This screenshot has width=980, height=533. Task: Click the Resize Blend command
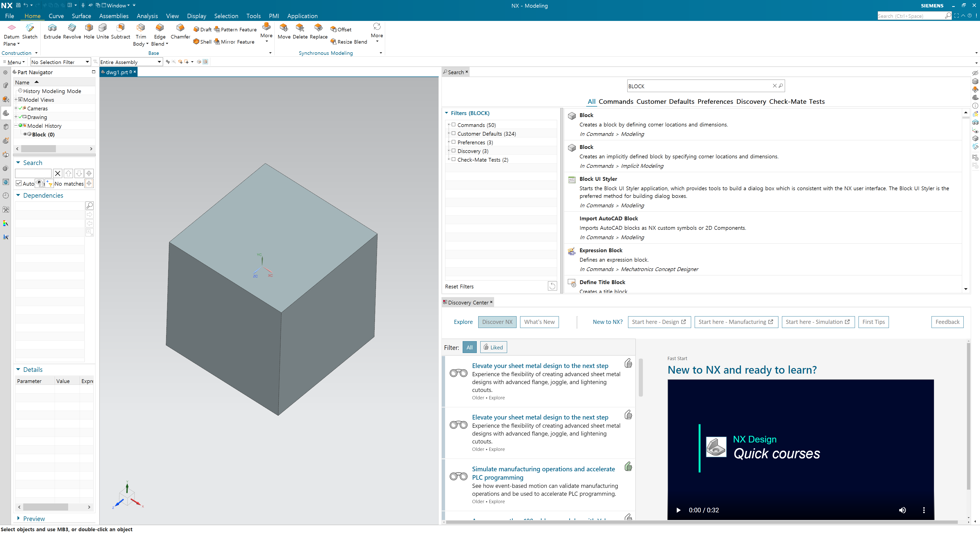(349, 41)
